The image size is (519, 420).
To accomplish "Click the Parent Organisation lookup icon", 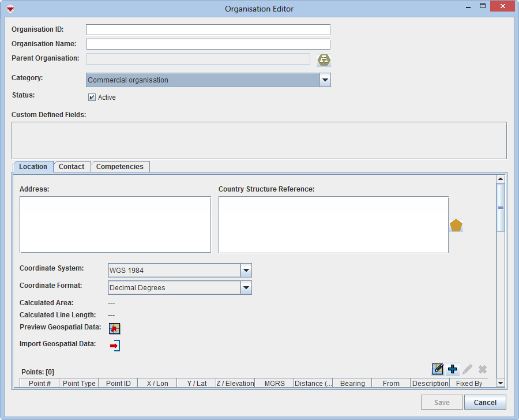I will [x=324, y=58].
